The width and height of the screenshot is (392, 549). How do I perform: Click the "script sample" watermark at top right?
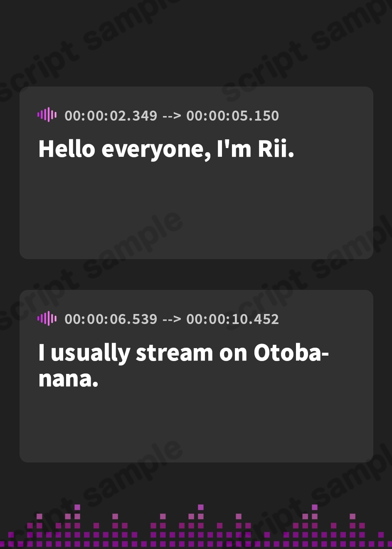[308, 46]
